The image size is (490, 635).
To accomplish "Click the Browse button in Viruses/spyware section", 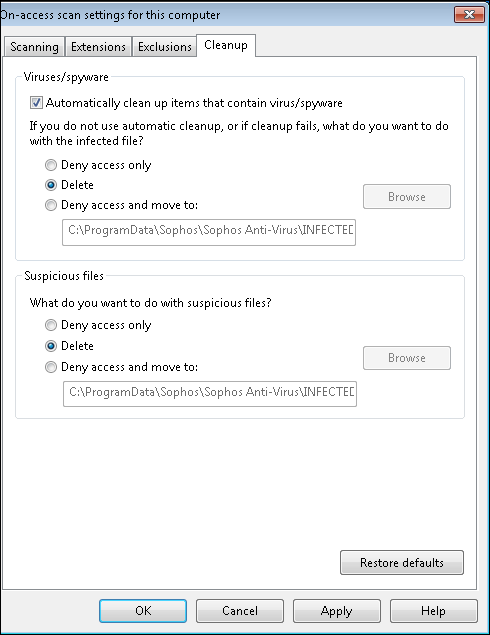I will tap(407, 197).
